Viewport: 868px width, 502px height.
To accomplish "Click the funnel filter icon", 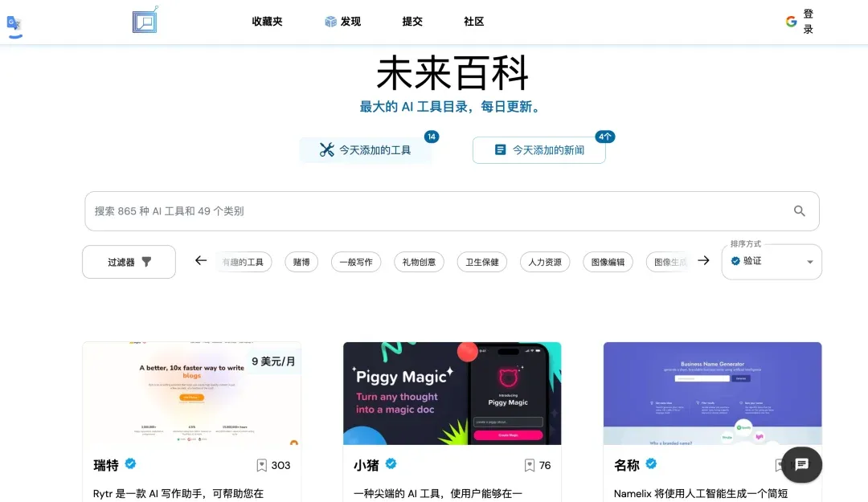I will coord(146,262).
